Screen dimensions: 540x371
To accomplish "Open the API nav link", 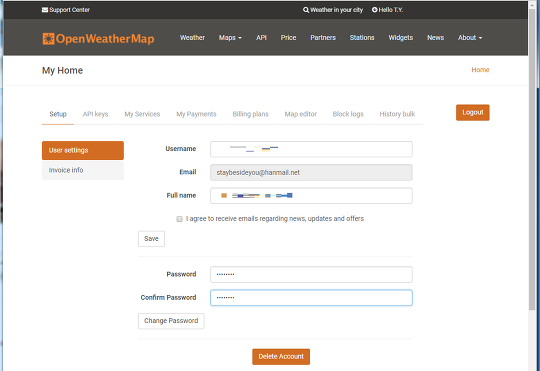I will pos(261,38).
